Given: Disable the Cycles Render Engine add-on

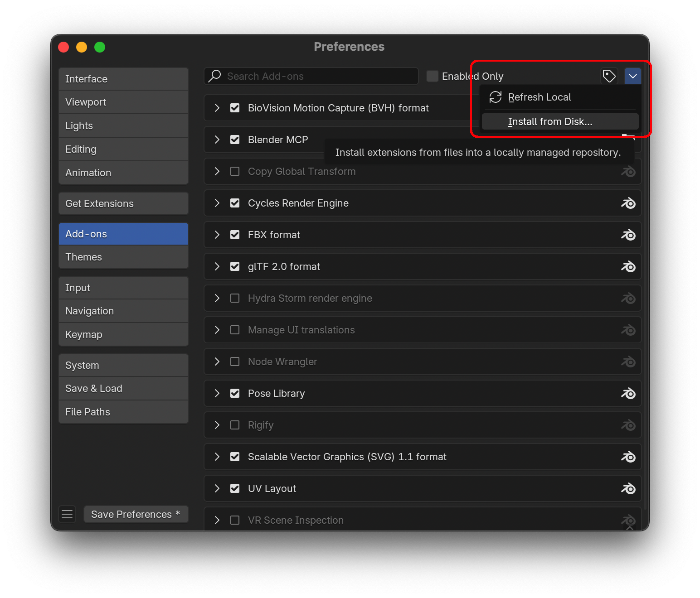Looking at the screenshot, I should coord(235,203).
